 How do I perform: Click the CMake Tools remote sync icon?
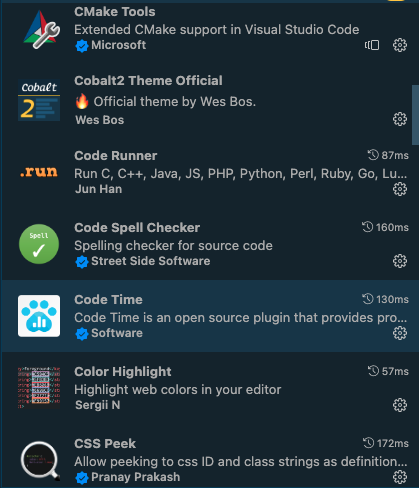click(x=372, y=45)
